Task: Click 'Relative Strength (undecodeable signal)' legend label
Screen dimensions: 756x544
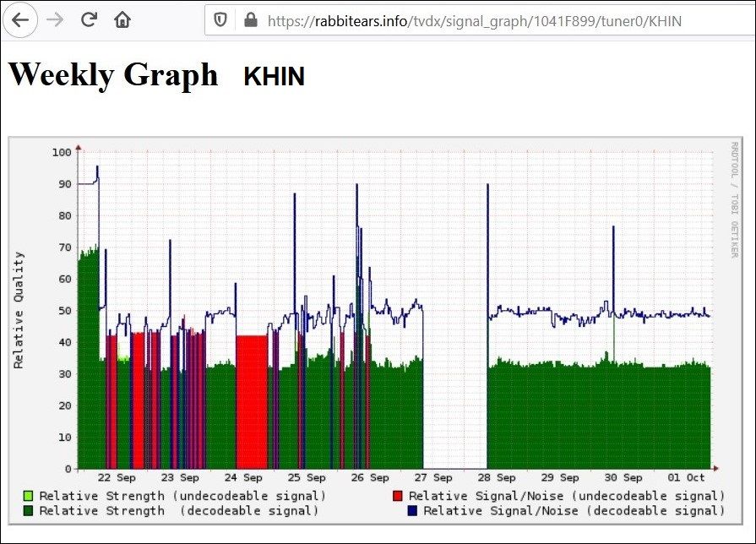Action: click(x=182, y=496)
